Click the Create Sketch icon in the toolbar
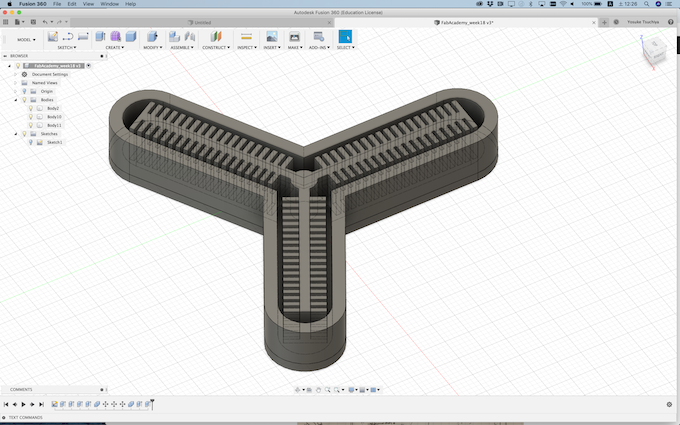Image resolution: width=680 pixels, height=425 pixels. point(53,37)
